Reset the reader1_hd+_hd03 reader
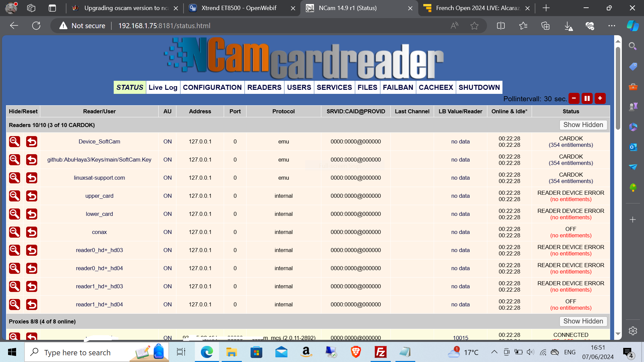644x362 pixels. click(x=32, y=287)
